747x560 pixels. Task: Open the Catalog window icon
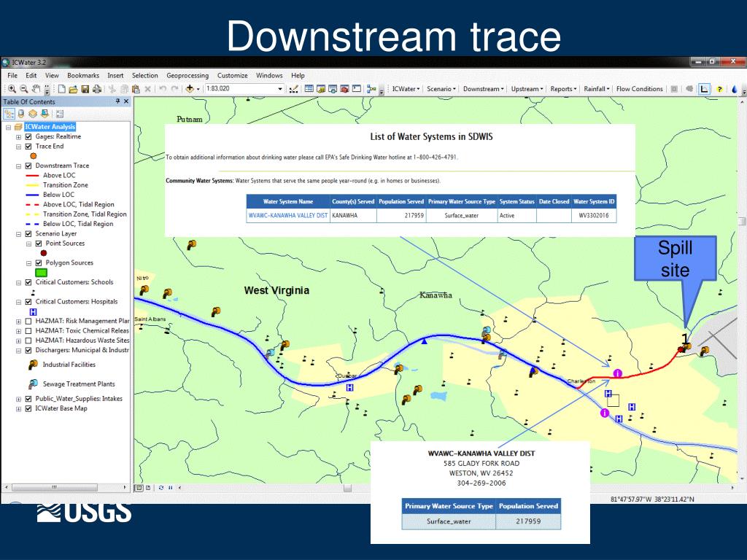tap(321, 89)
